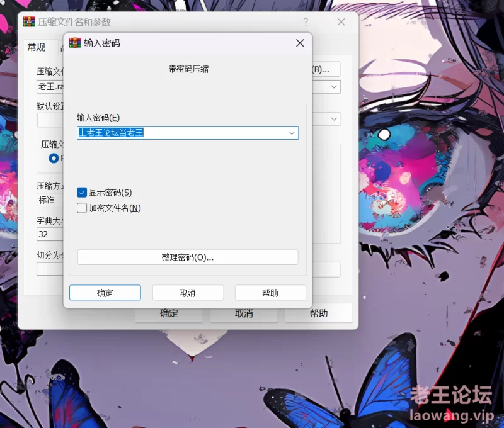The image size is (504, 428).
Task: Click the archive name field showing 老王.ra
Action: (50, 87)
